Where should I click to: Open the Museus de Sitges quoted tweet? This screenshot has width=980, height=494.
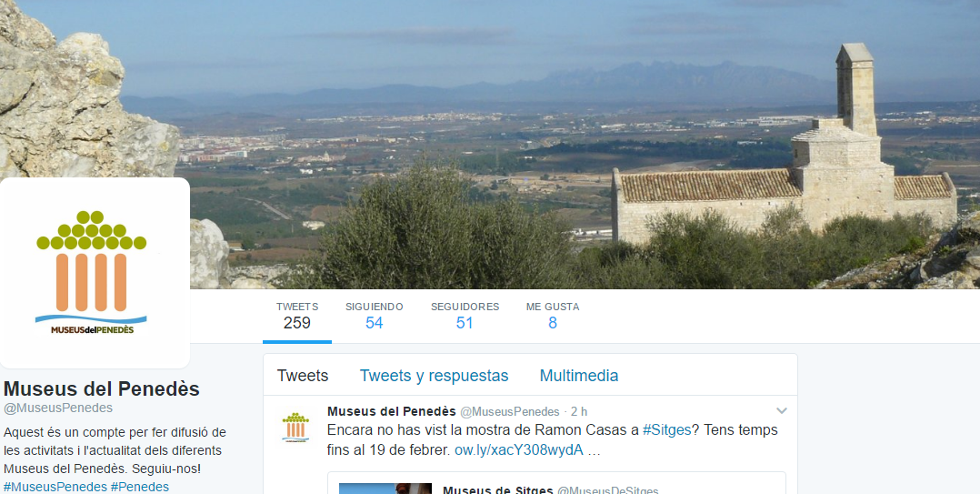[x=556, y=483]
